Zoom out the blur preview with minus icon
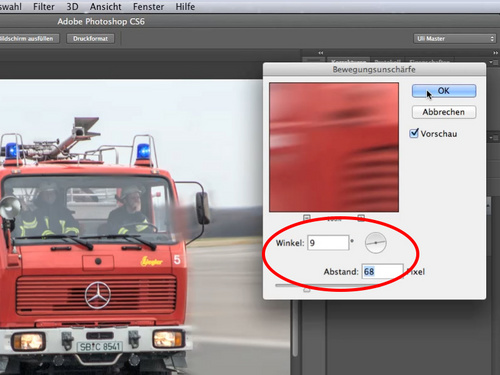Screen dimensions: 500x375 click(307, 218)
